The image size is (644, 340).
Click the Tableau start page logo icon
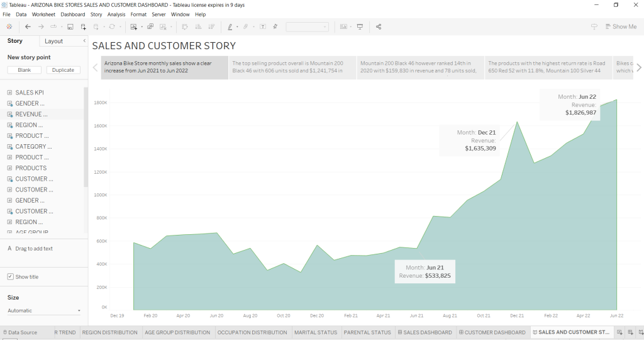click(9, 27)
